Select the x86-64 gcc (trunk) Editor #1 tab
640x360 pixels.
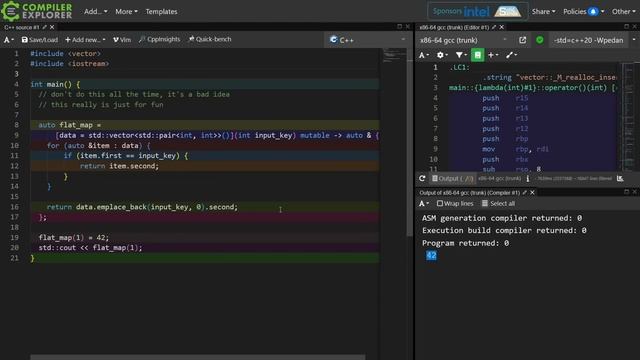454,27
